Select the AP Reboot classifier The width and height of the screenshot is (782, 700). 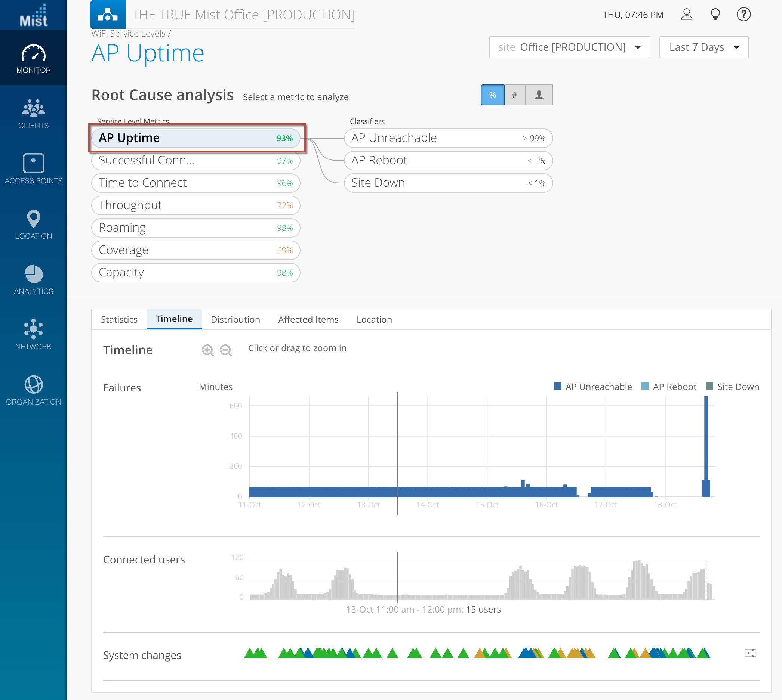(448, 160)
